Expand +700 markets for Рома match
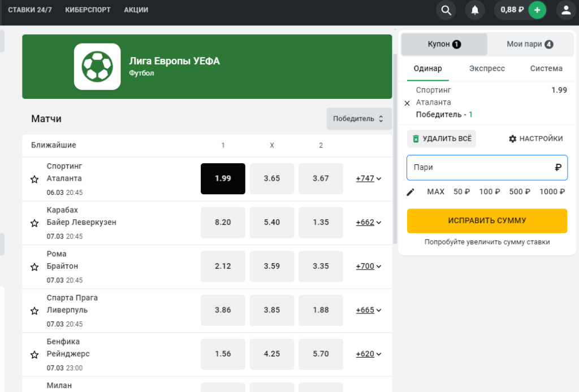This screenshot has width=579, height=392. click(369, 266)
